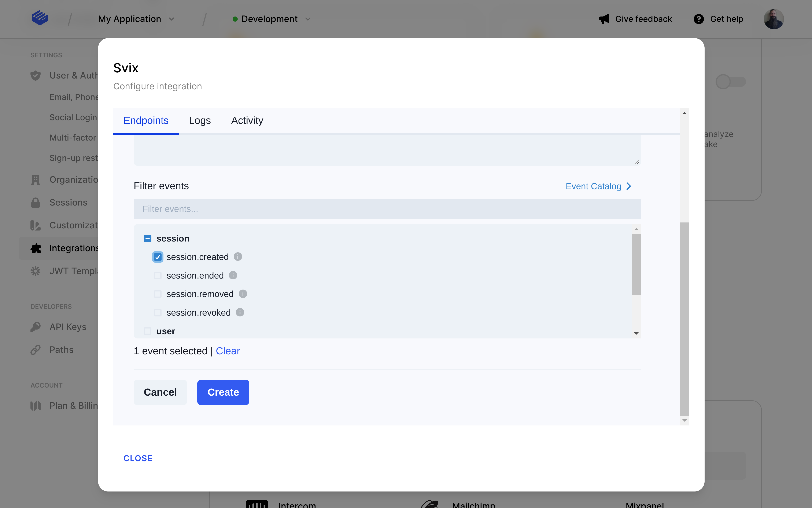Click the Plan & Billing icon
Screen dimensions: 812x508
[x=36, y=406]
